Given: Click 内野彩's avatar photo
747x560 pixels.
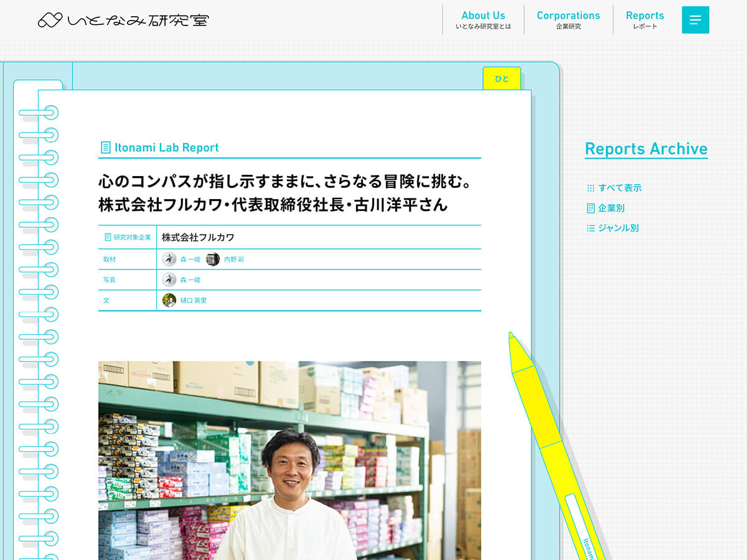Looking at the screenshot, I should (x=213, y=259).
